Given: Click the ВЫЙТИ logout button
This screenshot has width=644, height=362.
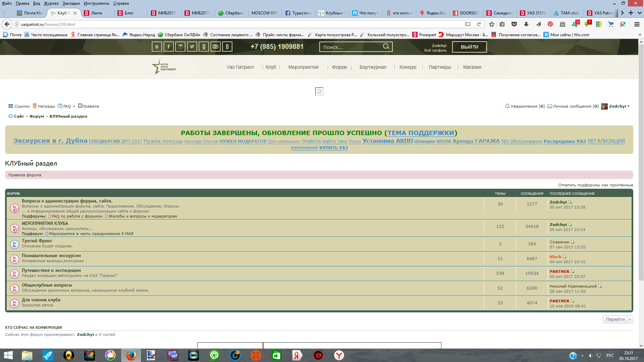Looking at the screenshot, I should 469,47.
